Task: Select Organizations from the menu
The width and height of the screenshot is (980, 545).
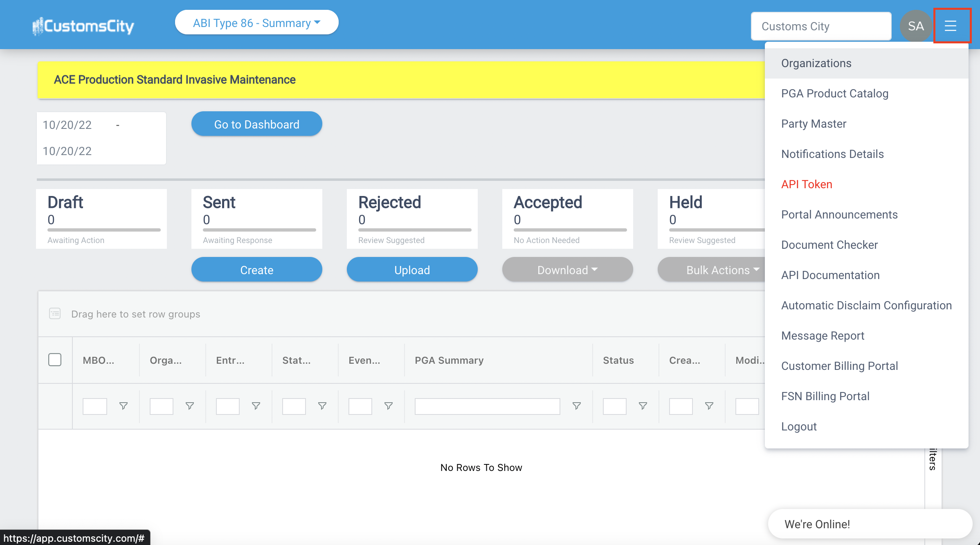Action: click(866, 63)
